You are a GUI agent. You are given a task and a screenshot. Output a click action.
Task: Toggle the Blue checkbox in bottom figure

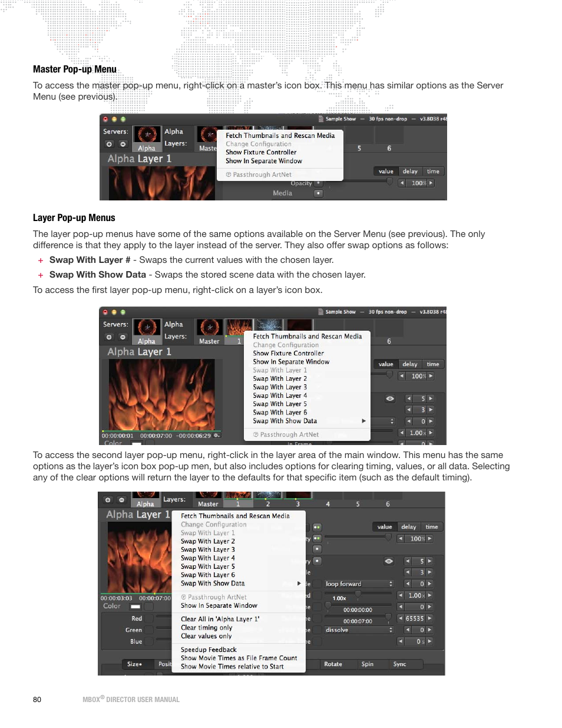pos(149,641)
